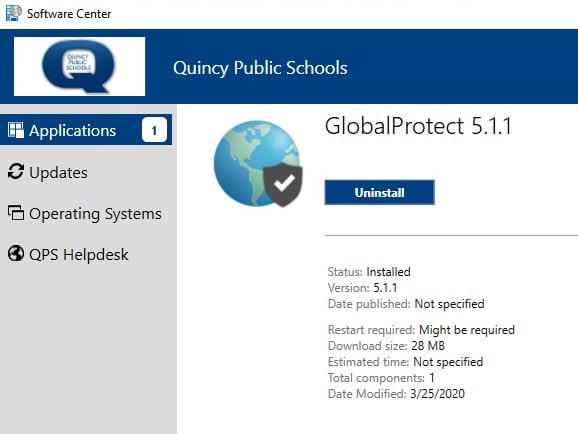Click Download size: 28 MB
The image size is (578, 434).
click(x=386, y=346)
